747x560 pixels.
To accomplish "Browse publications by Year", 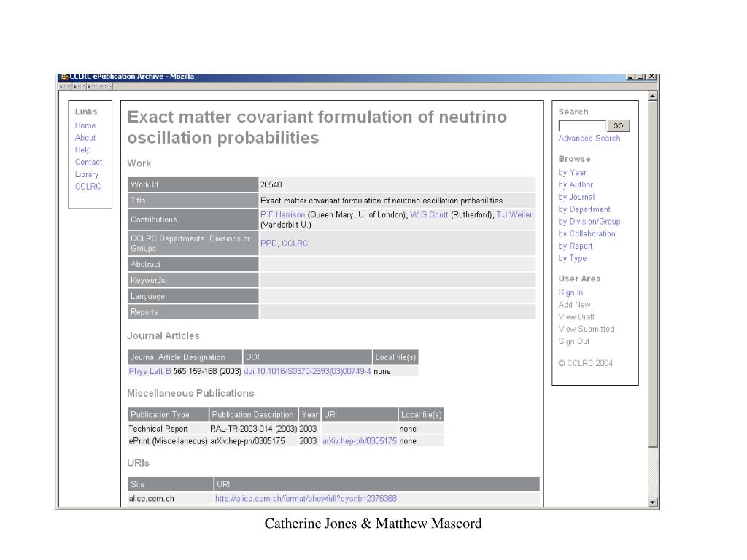I will (572, 173).
